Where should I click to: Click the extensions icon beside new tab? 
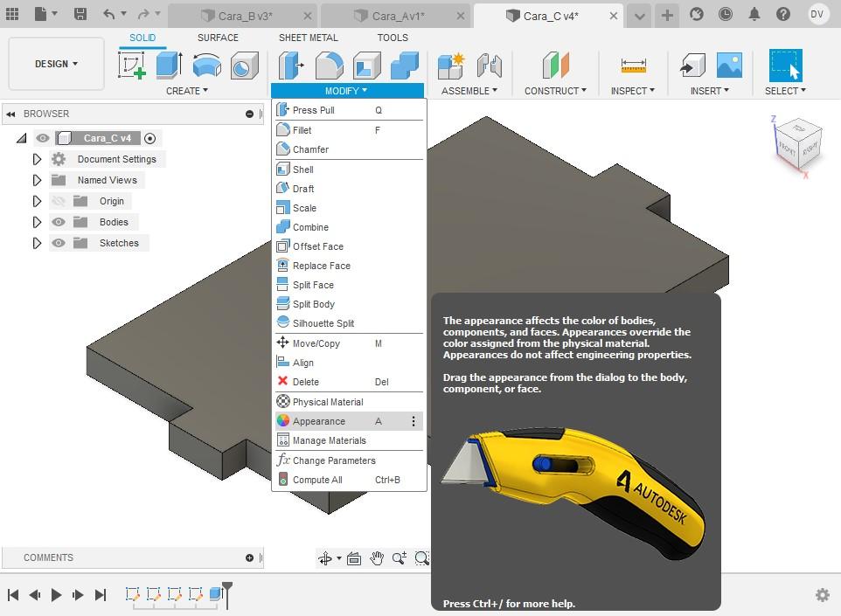696,14
